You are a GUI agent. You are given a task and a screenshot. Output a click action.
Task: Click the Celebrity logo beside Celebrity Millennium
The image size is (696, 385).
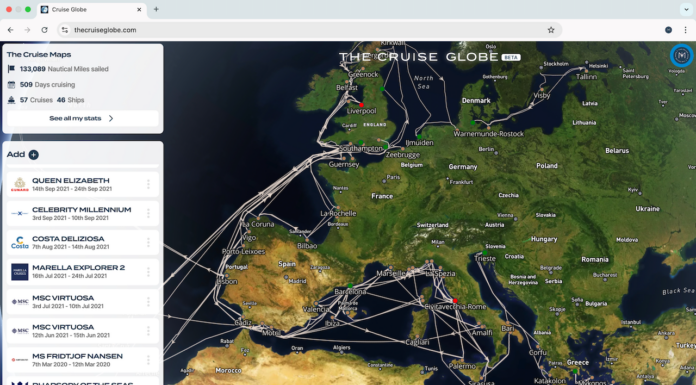[20, 214]
